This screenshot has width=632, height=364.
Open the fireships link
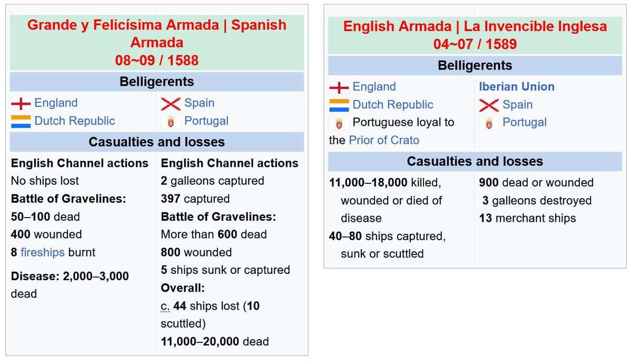click(x=43, y=252)
